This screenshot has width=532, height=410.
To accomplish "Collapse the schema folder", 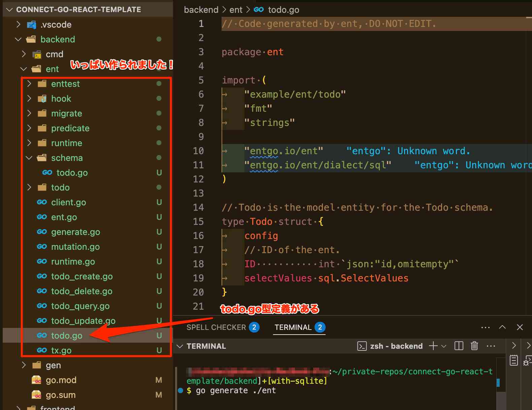I will (x=29, y=158).
